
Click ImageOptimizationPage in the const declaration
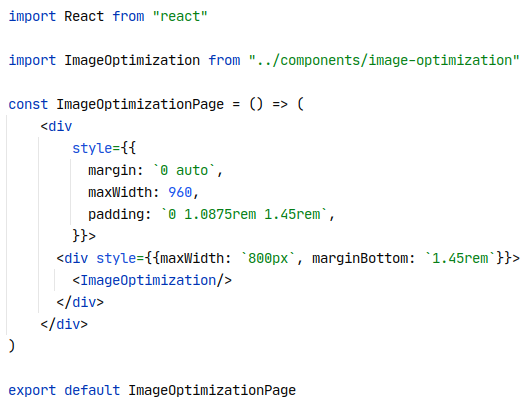pos(140,104)
